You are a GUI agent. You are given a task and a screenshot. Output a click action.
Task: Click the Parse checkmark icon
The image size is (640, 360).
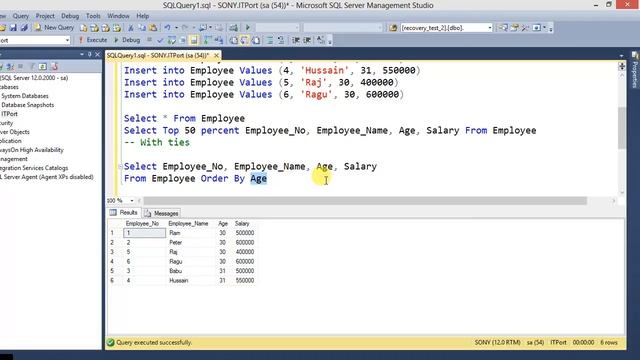click(x=160, y=40)
